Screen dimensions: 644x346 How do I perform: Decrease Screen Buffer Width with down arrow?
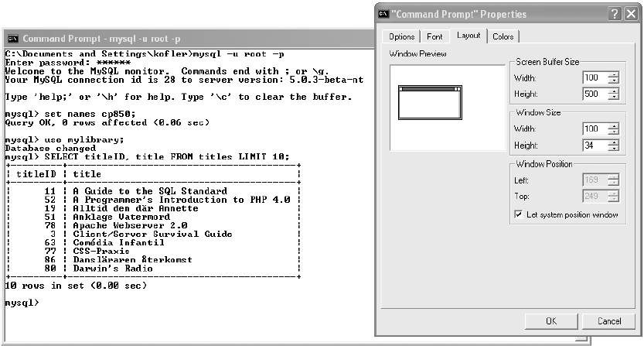click(614, 81)
